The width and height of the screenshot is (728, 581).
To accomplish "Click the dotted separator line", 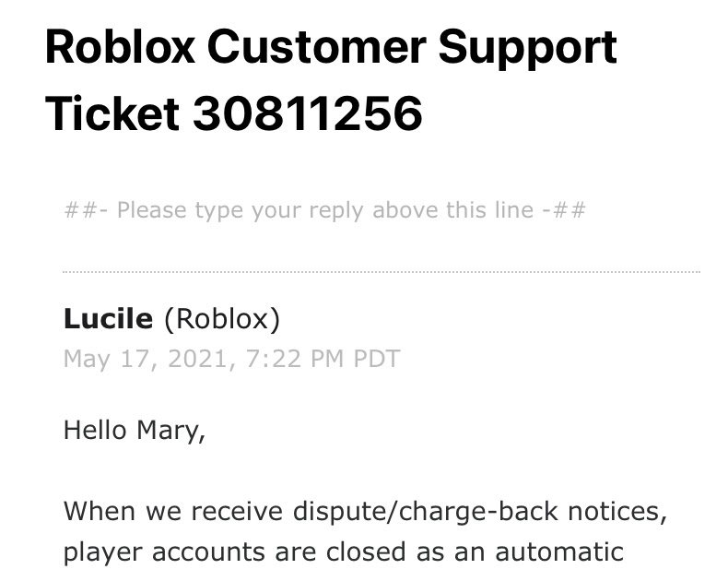I will (382, 272).
